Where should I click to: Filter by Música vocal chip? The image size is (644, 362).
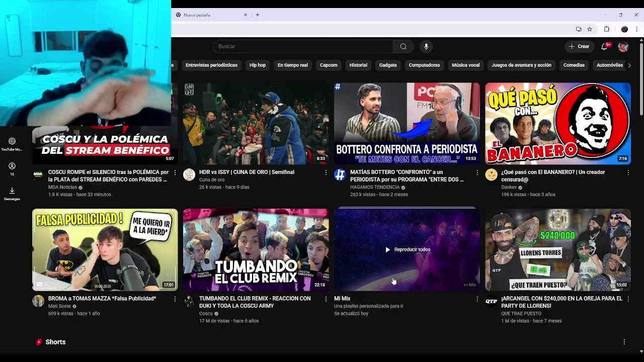[x=466, y=65]
